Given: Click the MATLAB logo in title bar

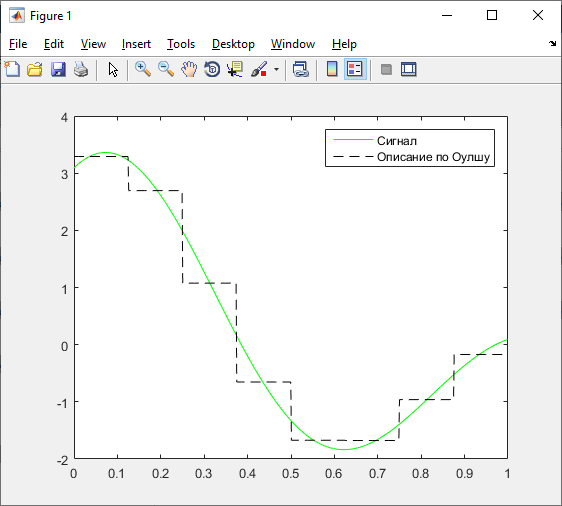Looking at the screenshot, I should [x=16, y=16].
